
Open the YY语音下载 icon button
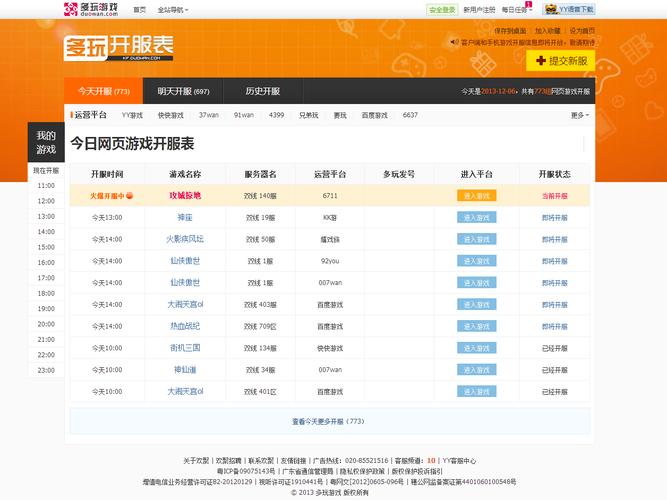point(552,9)
